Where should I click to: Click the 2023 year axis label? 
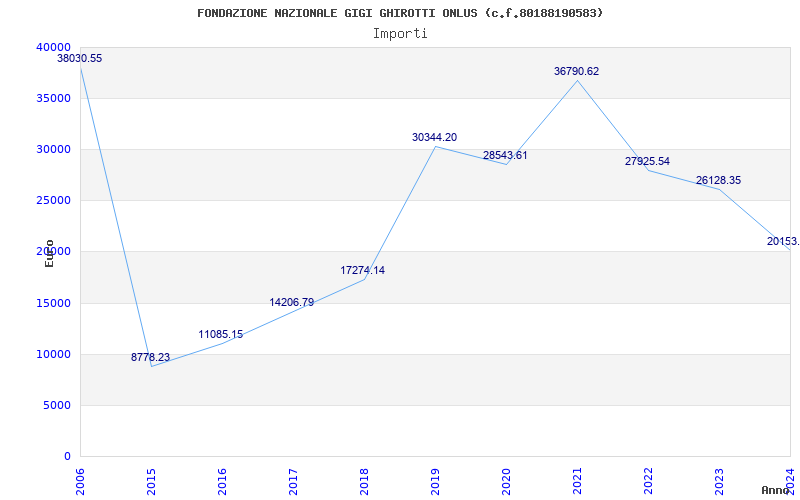[x=719, y=482]
